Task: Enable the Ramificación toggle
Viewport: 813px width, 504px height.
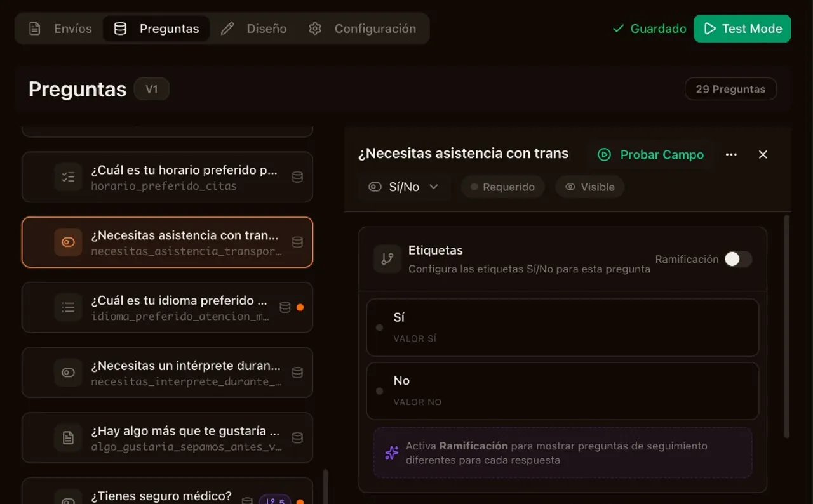Action: click(x=738, y=259)
